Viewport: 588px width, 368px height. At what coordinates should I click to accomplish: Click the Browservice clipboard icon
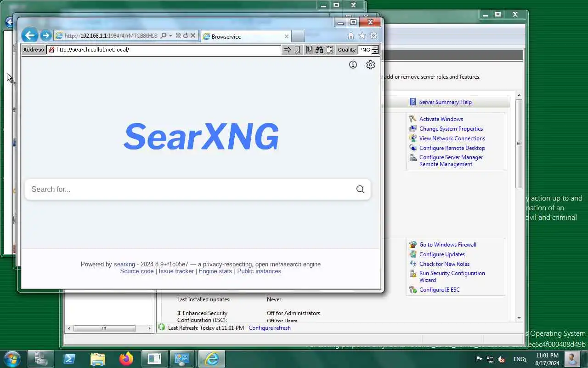(329, 50)
